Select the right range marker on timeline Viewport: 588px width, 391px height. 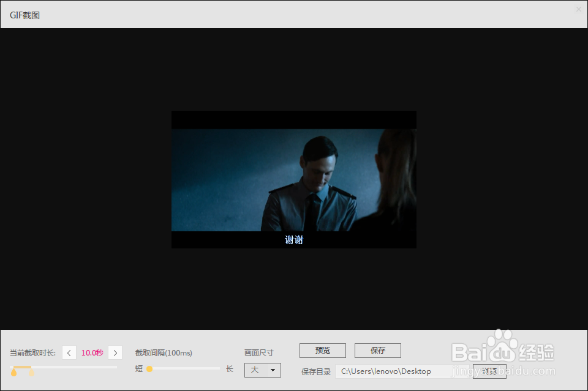tap(31, 372)
